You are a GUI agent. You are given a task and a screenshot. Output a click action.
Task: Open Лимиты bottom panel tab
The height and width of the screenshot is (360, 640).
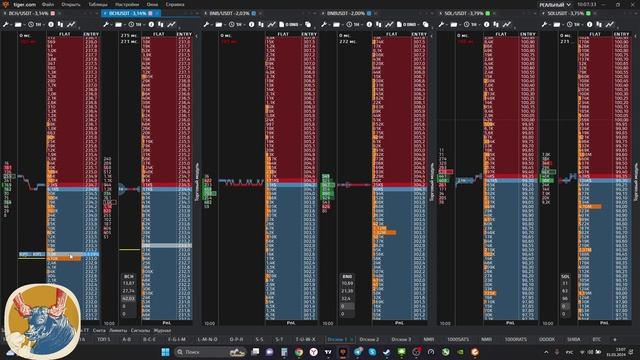pyautogui.click(x=118, y=330)
